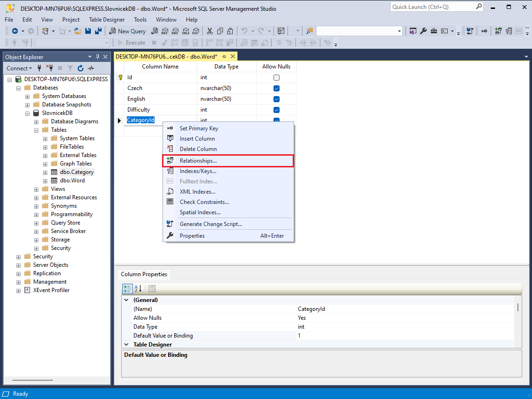Click the Save All toolbar icon
The height and width of the screenshot is (399, 532).
(x=98, y=31)
